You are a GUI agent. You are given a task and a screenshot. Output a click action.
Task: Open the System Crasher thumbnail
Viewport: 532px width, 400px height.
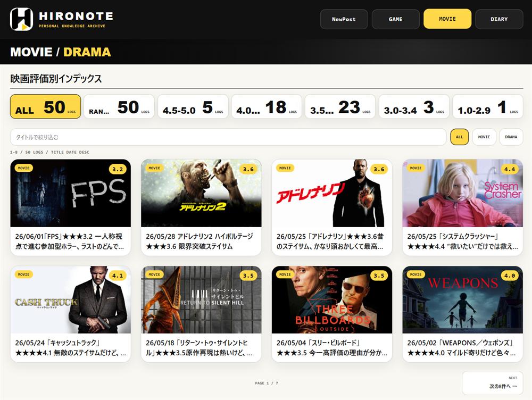click(463, 193)
